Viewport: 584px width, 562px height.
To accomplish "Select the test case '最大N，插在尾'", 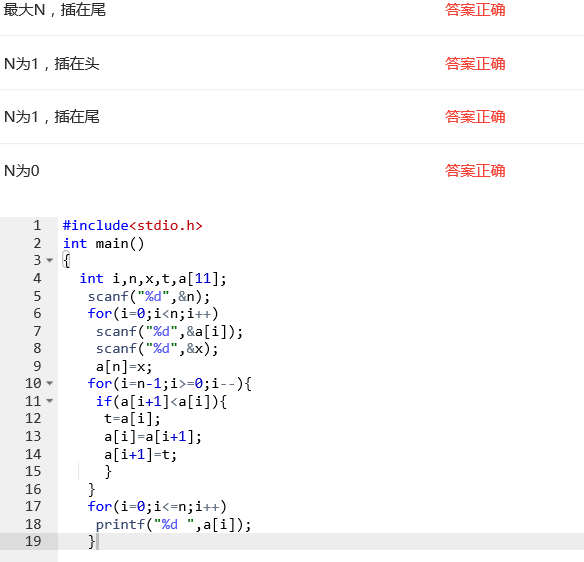I will [x=55, y=10].
